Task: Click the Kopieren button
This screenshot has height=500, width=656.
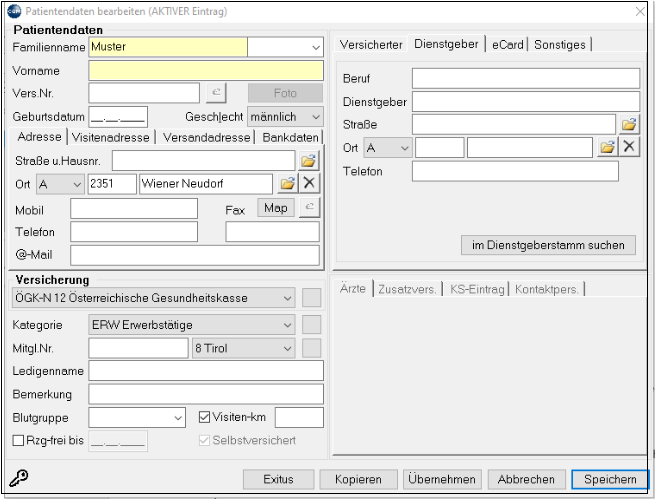Action: [358, 479]
